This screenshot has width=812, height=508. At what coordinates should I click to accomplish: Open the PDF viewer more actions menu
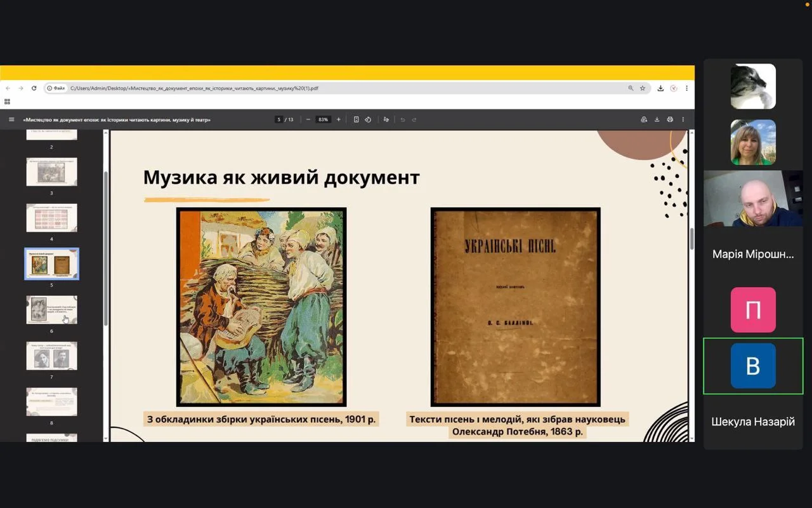tap(683, 119)
